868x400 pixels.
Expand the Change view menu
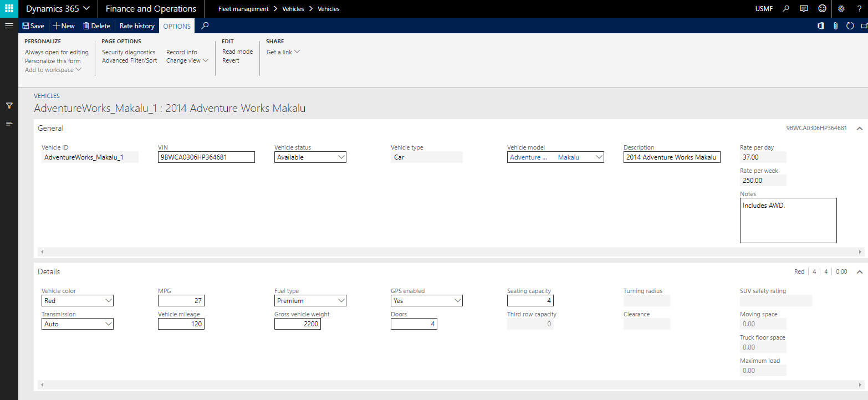click(x=187, y=60)
